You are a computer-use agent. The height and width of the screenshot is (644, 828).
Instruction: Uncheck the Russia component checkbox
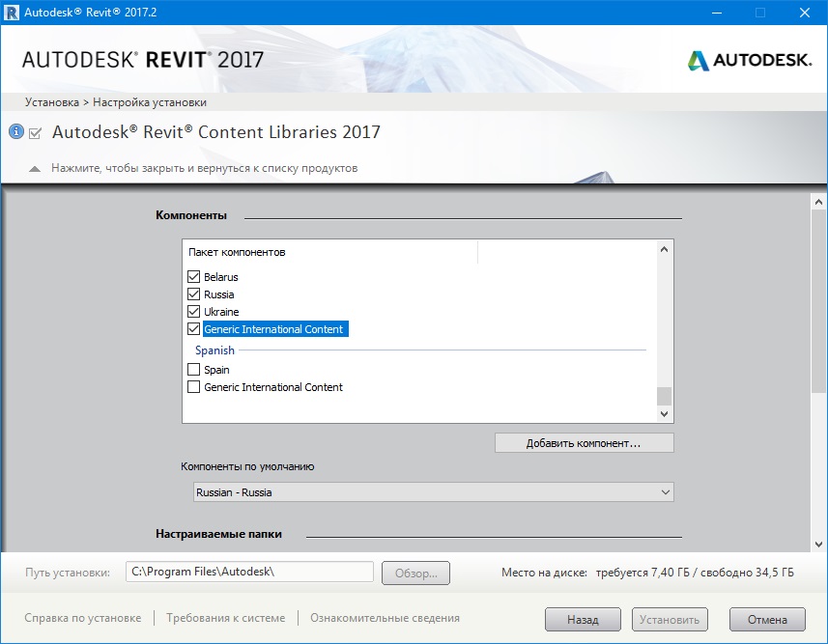point(193,294)
